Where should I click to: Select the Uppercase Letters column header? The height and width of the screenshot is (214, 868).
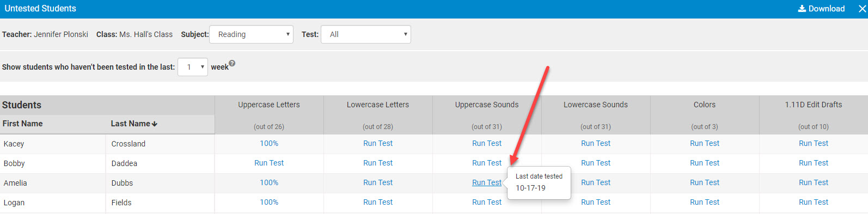(269, 105)
